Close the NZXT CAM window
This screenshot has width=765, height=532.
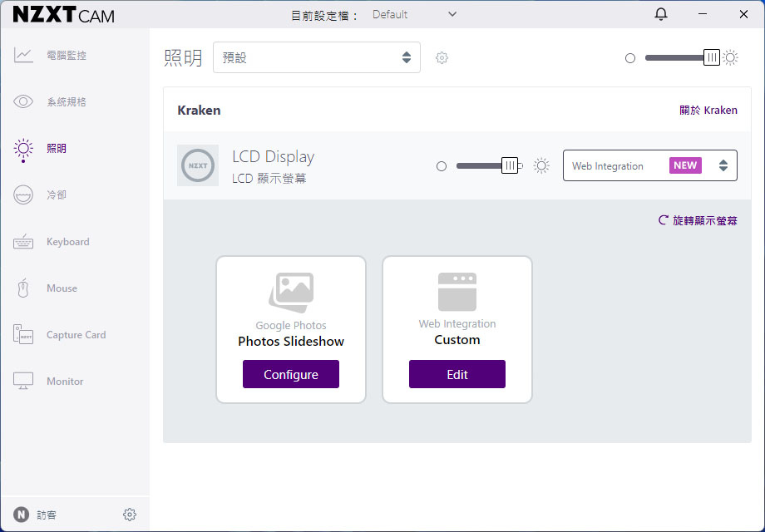pos(743,14)
